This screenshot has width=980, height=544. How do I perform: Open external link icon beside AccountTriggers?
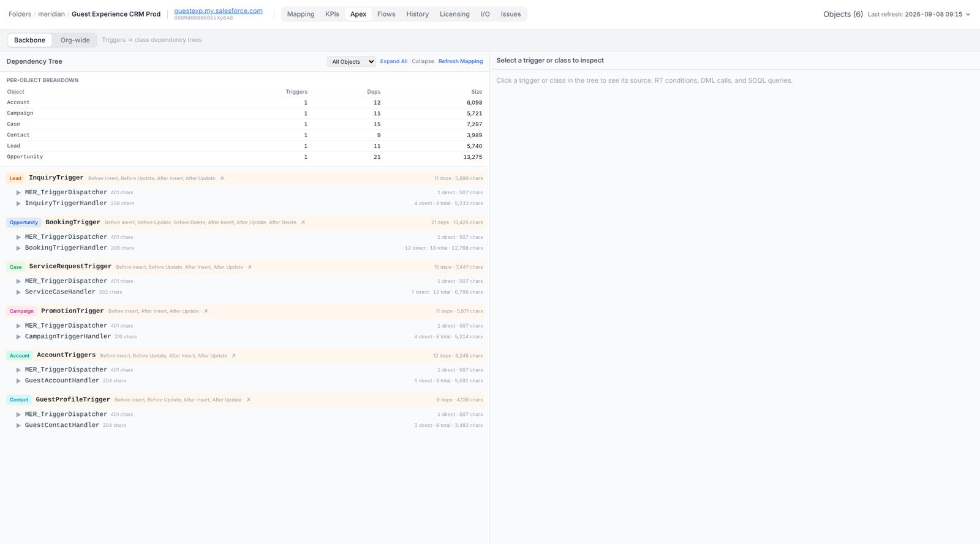233,356
